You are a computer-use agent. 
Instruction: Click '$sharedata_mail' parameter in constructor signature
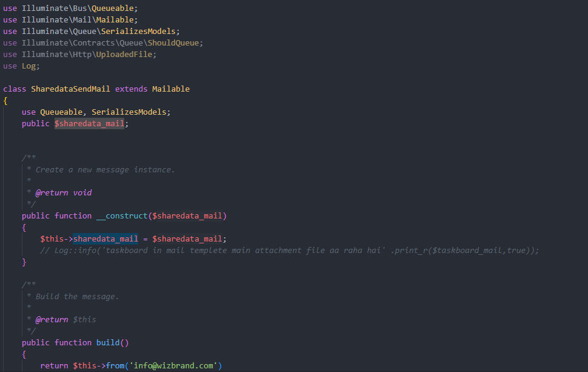click(x=187, y=216)
